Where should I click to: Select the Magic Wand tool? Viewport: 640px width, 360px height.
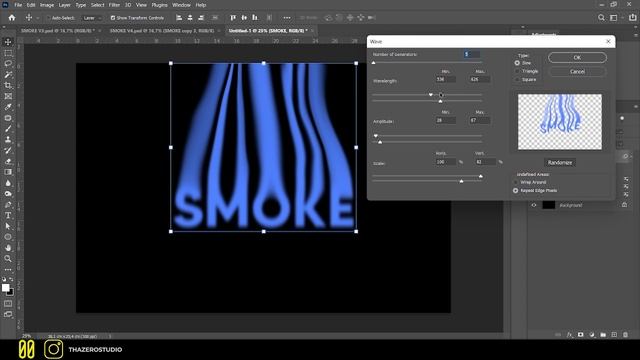[x=8, y=75]
